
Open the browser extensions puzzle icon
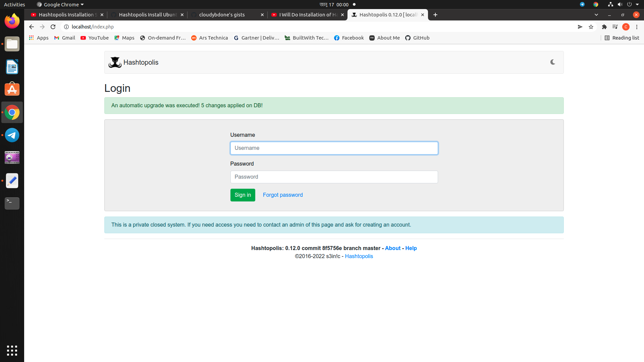pos(604,27)
